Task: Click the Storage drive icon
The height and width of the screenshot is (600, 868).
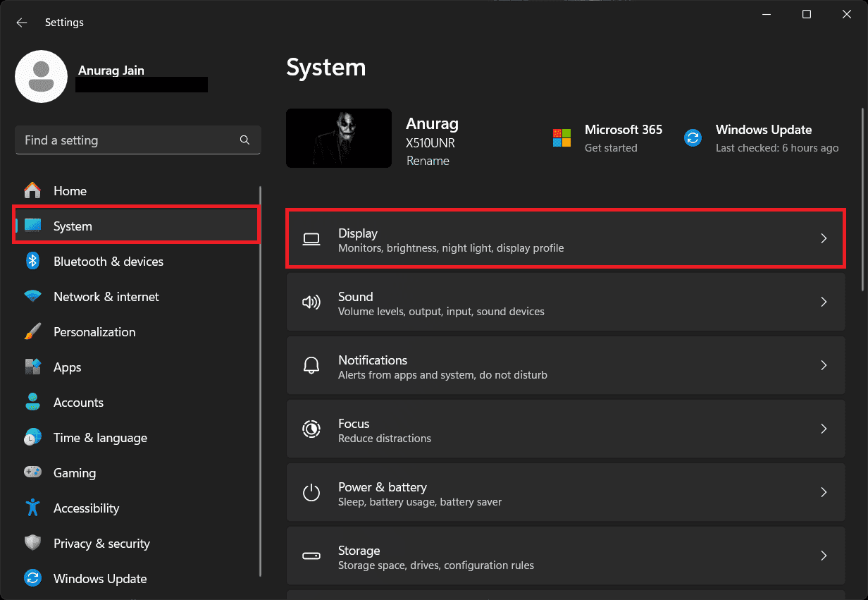Action: (x=311, y=556)
